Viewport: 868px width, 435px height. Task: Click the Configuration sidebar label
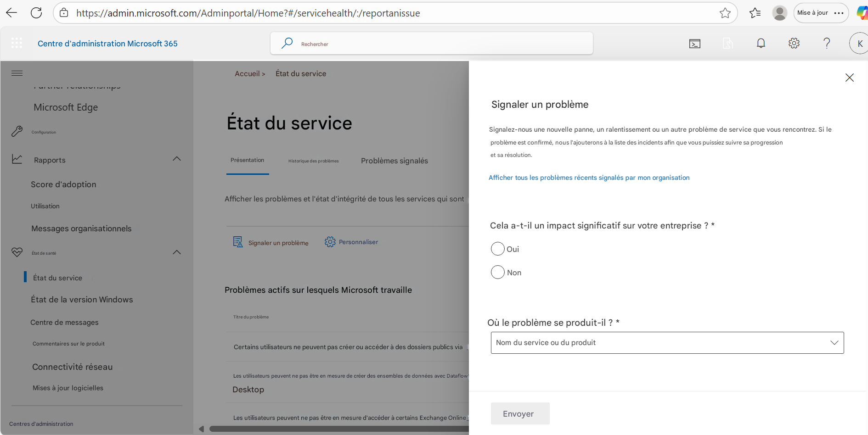coord(44,132)
